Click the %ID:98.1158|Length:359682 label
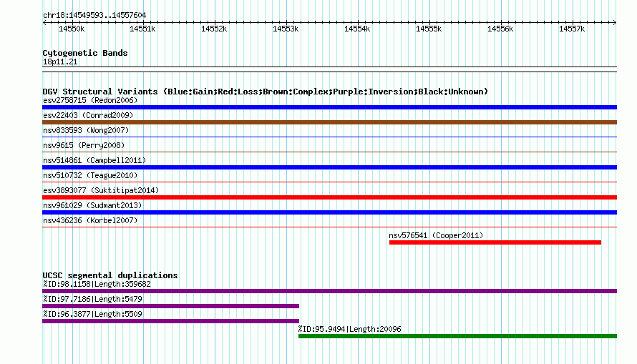The height and width of the screenshot is (364, 637). click(x=97, y=284)
